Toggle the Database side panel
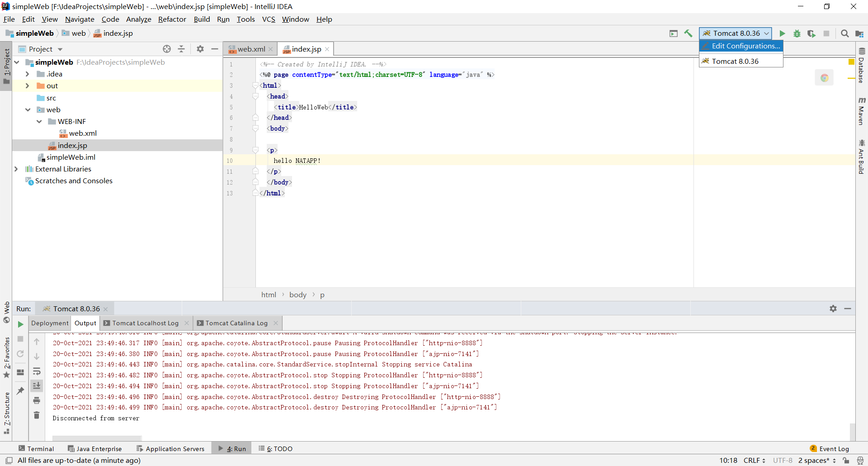The image size is (868, 466). tap(862, 65)
